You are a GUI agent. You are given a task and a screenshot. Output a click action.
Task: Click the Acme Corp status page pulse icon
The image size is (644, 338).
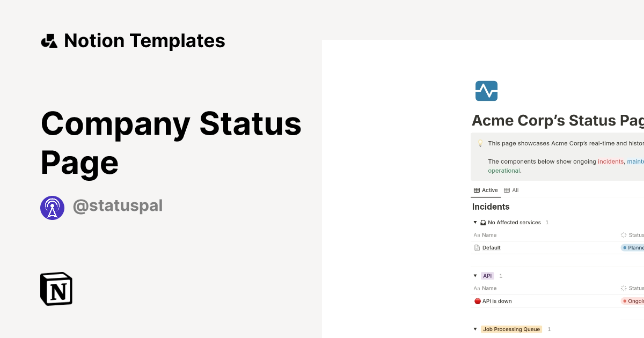486,91
